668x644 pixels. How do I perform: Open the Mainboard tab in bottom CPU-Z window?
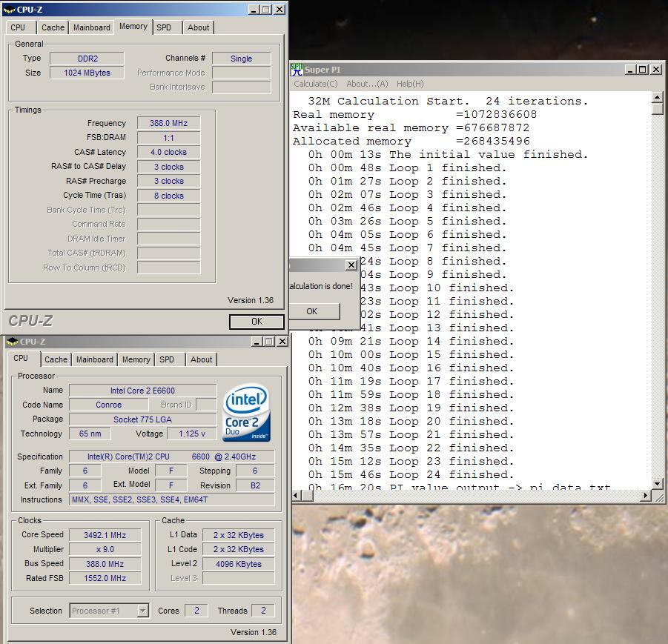[95, 359]
